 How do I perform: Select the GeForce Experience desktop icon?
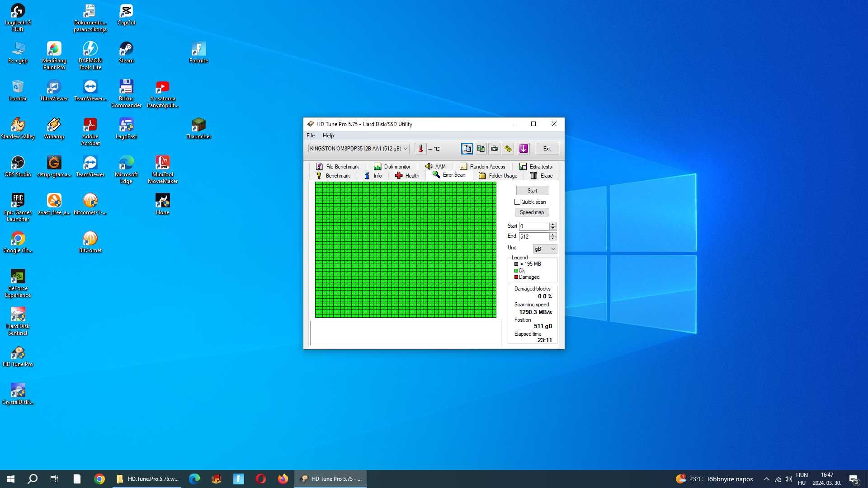click(18, 283)
